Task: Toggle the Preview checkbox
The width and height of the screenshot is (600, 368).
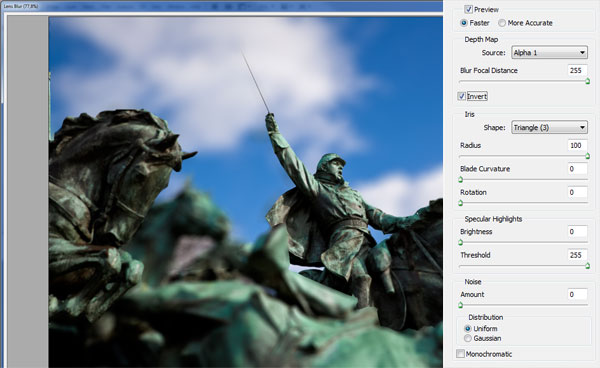Action: (x=468, y=9)
